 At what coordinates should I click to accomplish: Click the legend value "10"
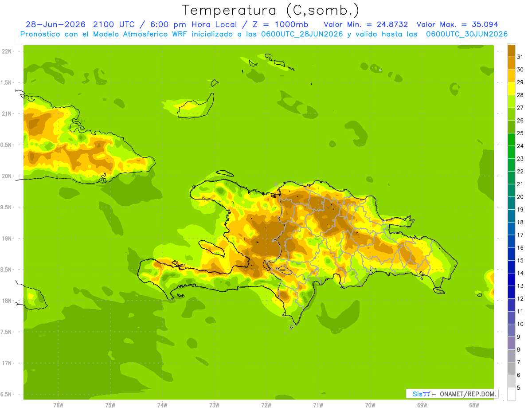(520, 324)
